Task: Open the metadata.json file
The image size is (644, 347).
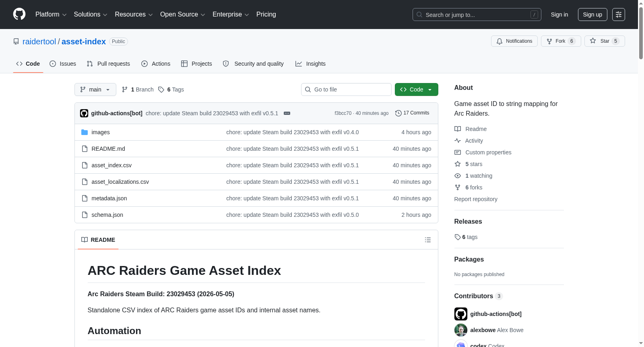Action: click(109, 198)
